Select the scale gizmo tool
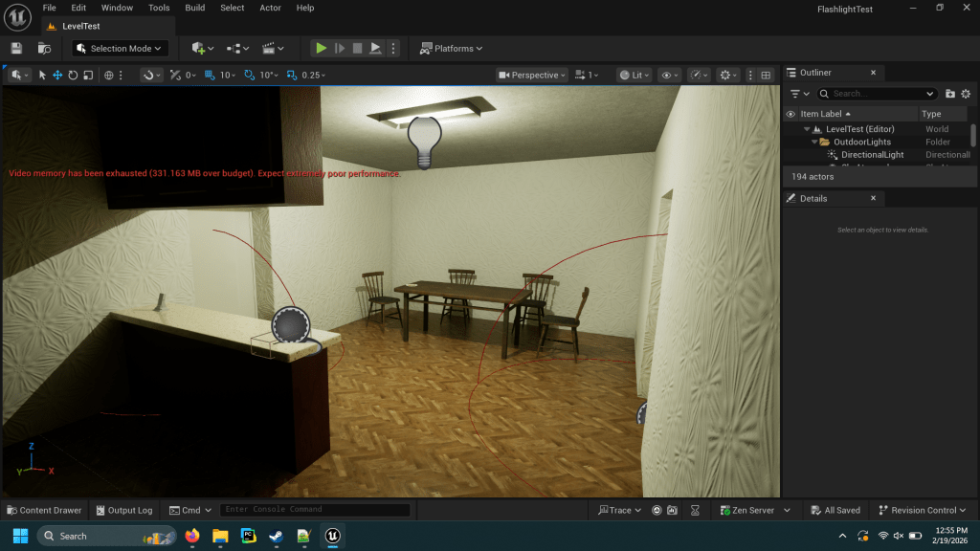 [x=88, y=75]
